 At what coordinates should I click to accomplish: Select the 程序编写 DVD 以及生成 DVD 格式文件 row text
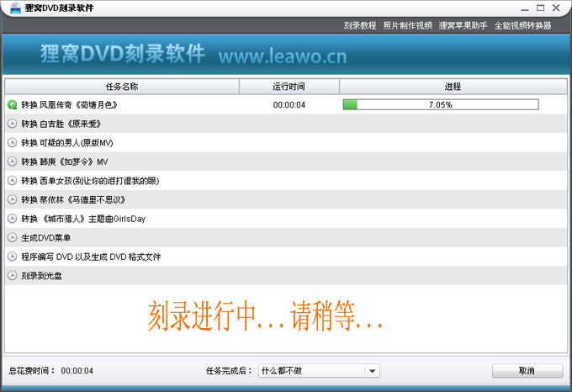[91, 257]
